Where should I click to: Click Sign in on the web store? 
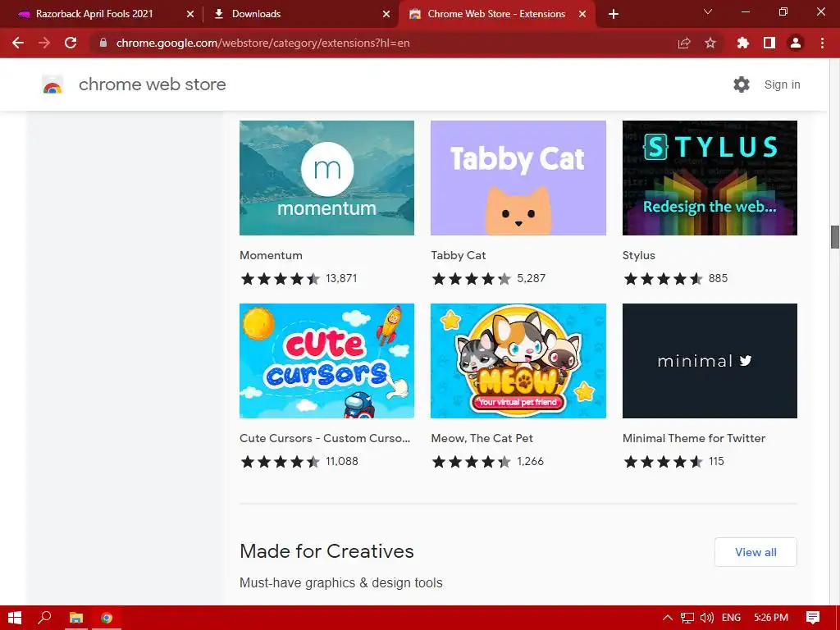(x=782, y=84)
